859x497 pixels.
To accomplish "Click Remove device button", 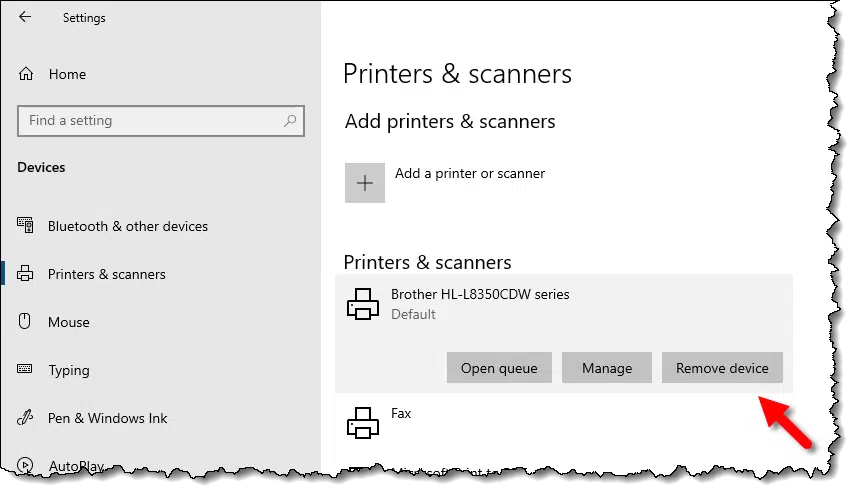I will (x=722, y=368).
